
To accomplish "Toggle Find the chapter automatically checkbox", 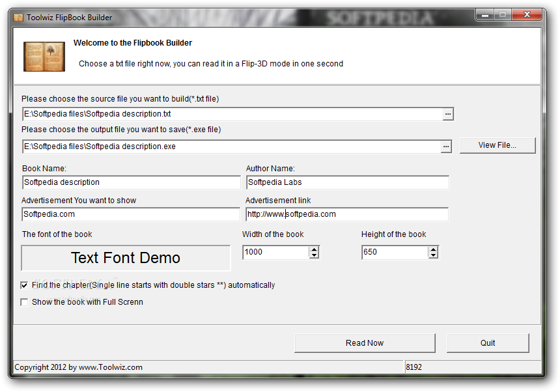I will tap(24, 285).
